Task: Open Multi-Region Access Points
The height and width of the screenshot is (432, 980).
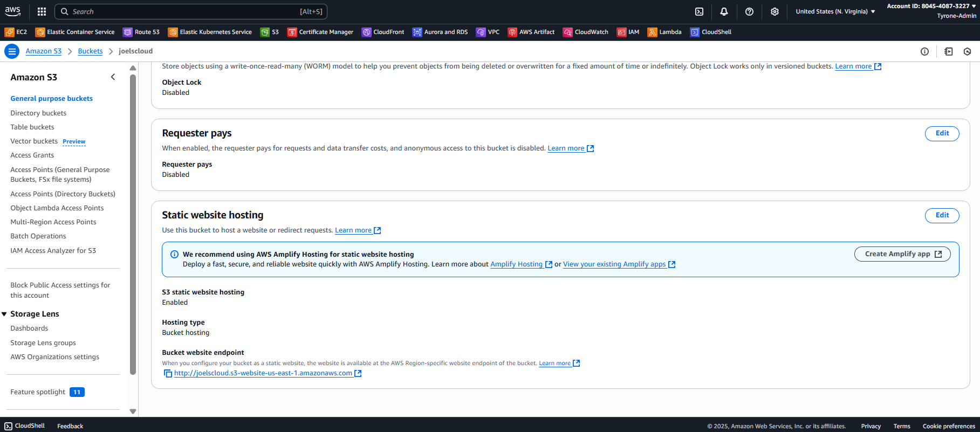Action: [x=53, y=222]
